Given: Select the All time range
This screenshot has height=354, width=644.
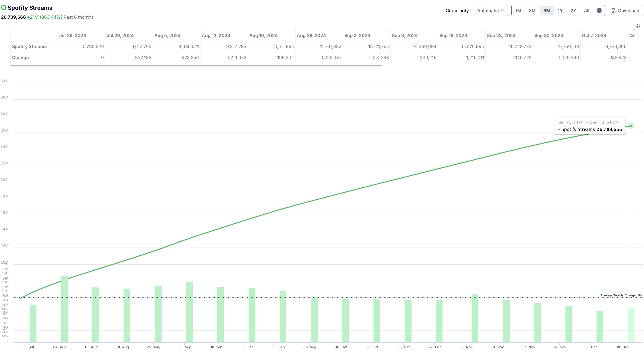Looking at the screenshot, I should click(x=587, y=10).
